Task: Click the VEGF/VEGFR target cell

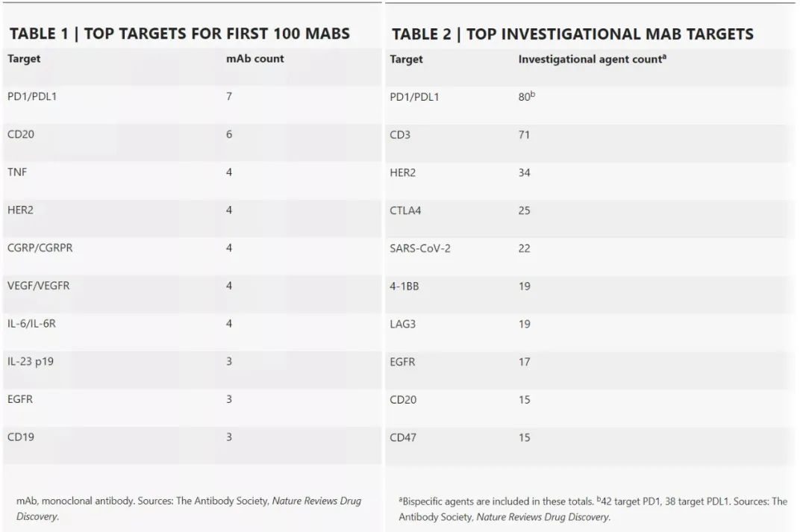Action: coord(38,286)
